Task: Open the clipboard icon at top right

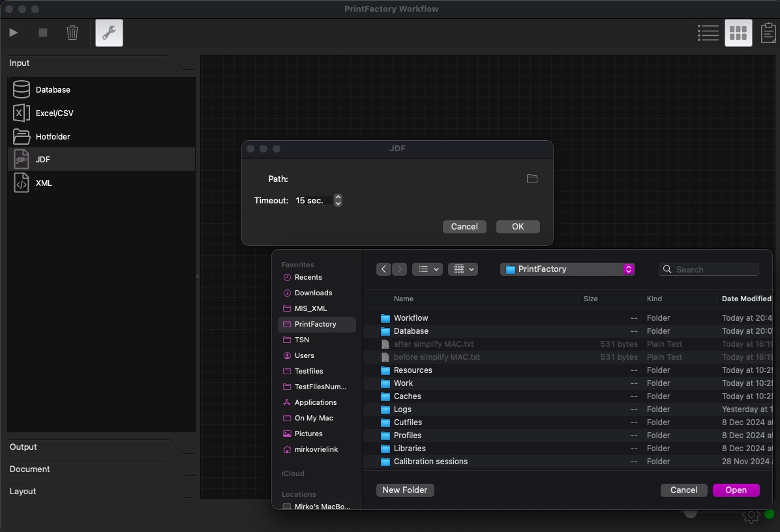Action: (768, 33)
